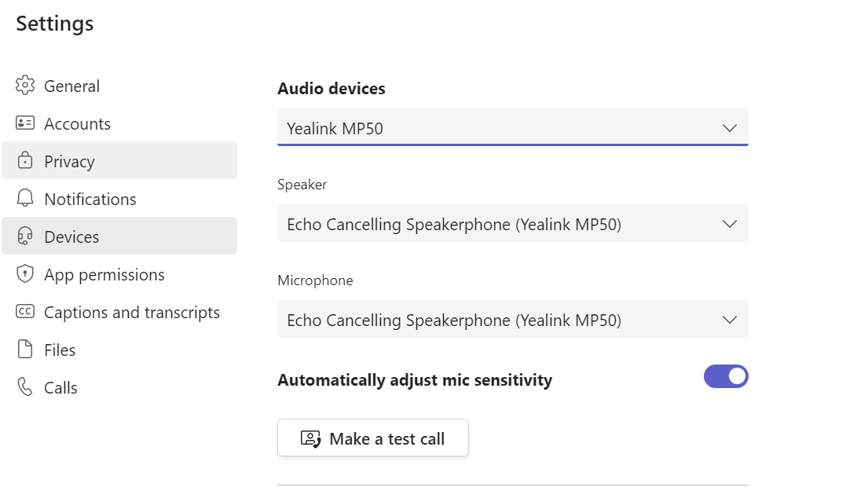Click the Notifications bell icon
868x491 pixels.
pos(25,198)
